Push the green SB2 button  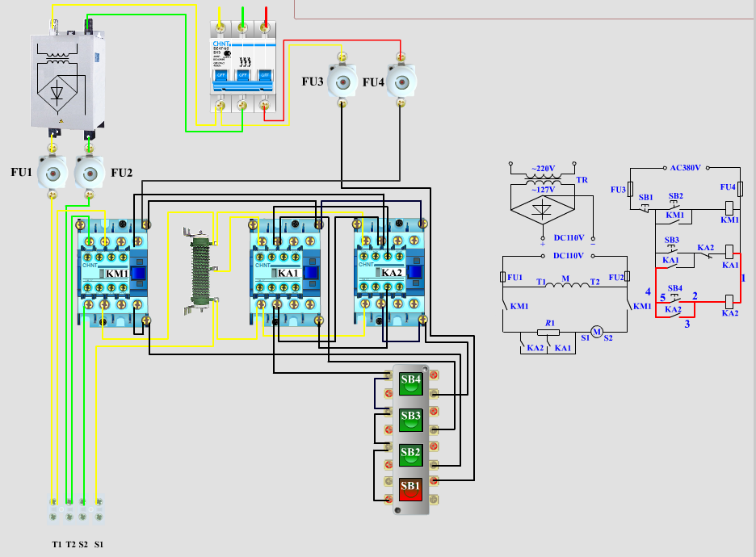click(411, 456)
